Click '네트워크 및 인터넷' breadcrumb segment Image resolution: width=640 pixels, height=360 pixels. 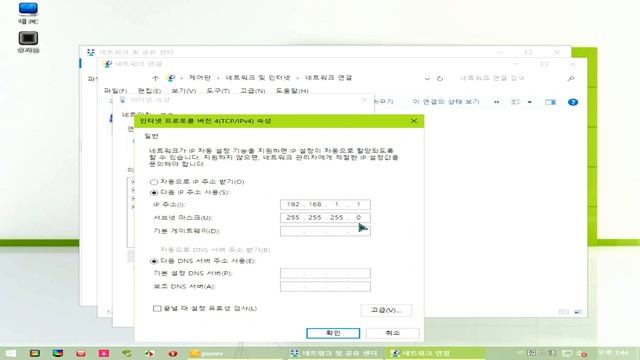258,78
